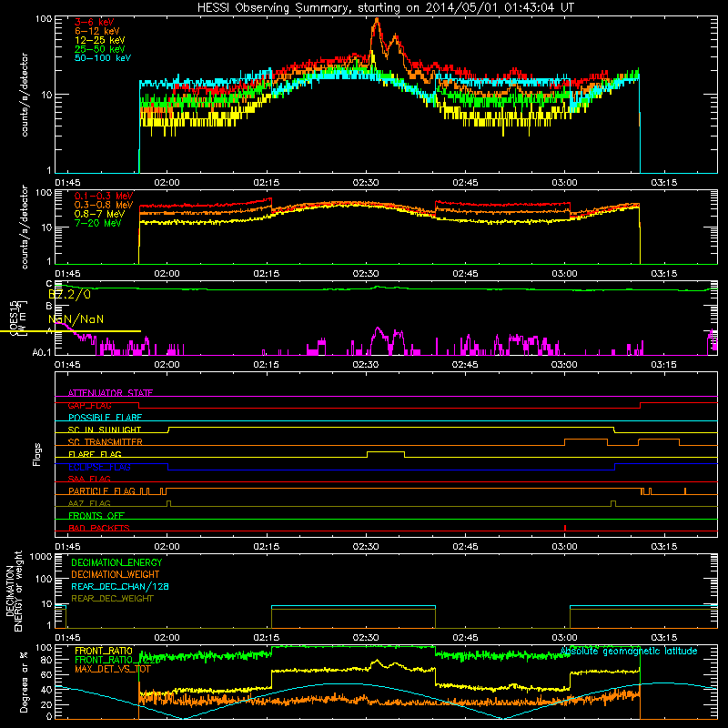Select the 'GAP_FLAG' flag label
The width and height of the screenshot is (728, 728).
point(89,405)
